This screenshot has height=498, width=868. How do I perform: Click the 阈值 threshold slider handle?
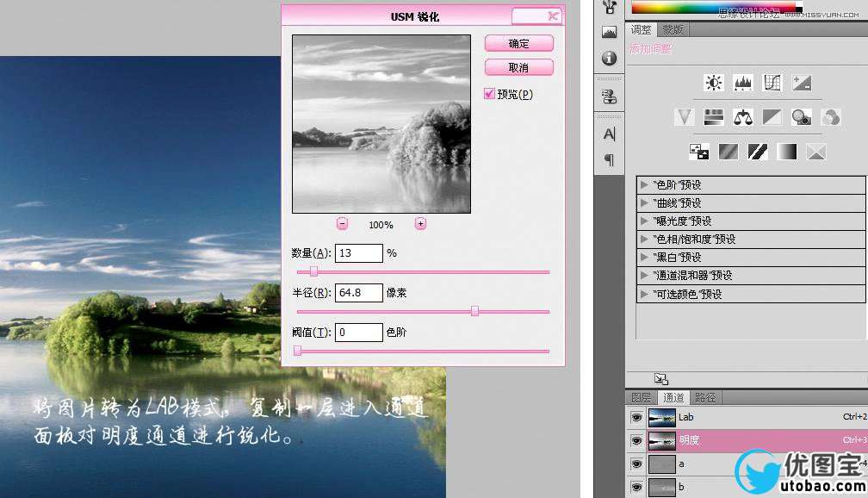click(298, 351)
